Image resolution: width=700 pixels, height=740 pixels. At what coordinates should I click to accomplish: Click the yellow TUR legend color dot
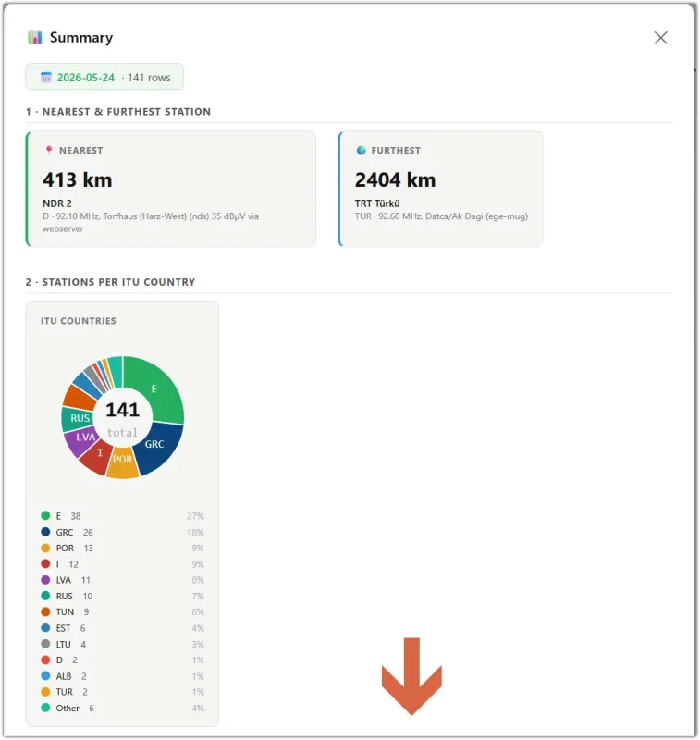coord(45,692)
